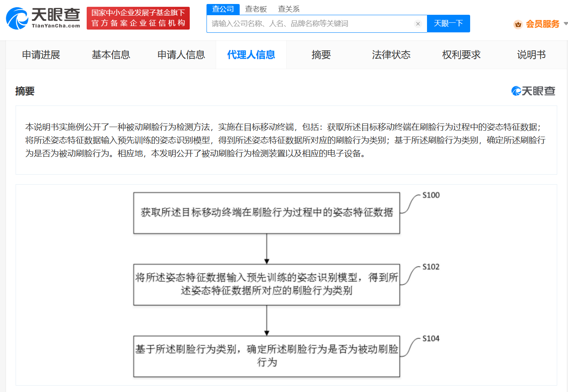
Task: Open the 权利要求 tab
Action: click(461, 55)
